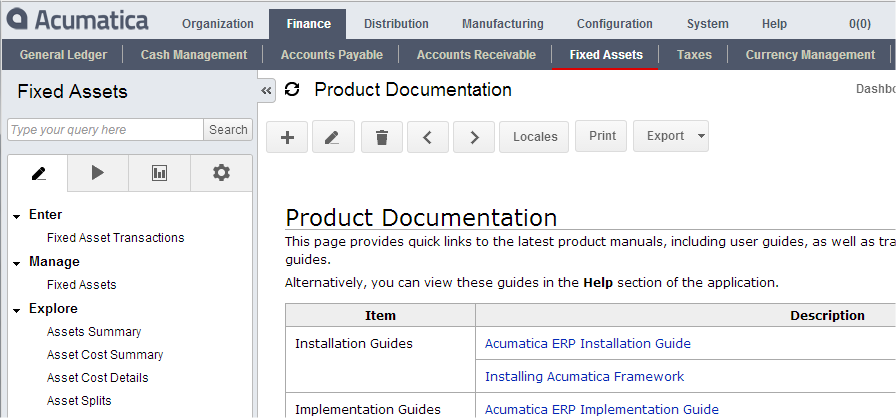
Task: Open the Configuration menu
Action: click(x=614, y=24)
